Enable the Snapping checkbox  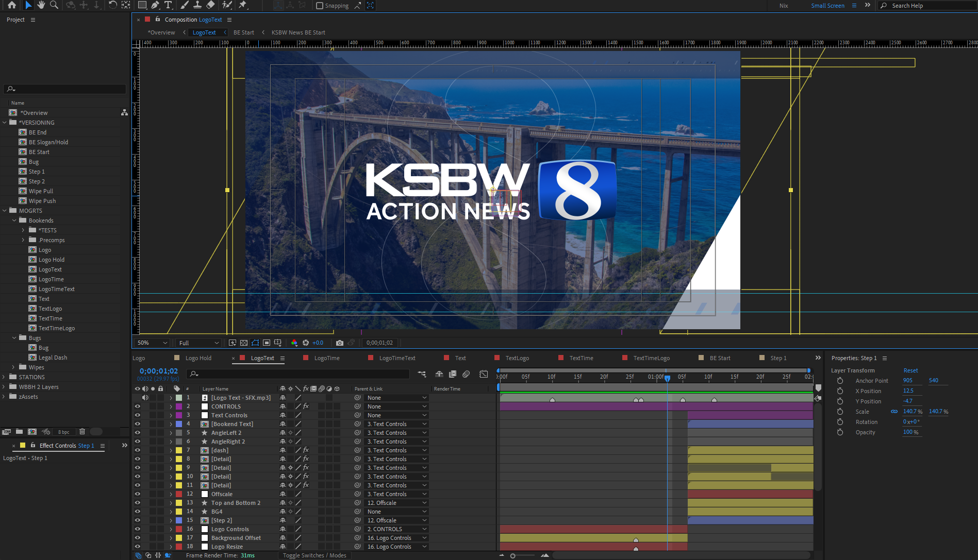(x=320, y=6)
